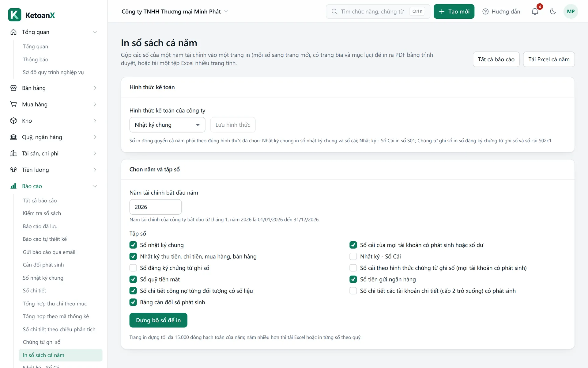Click the Hướng dẫn help icon

(x=485, y=11)
